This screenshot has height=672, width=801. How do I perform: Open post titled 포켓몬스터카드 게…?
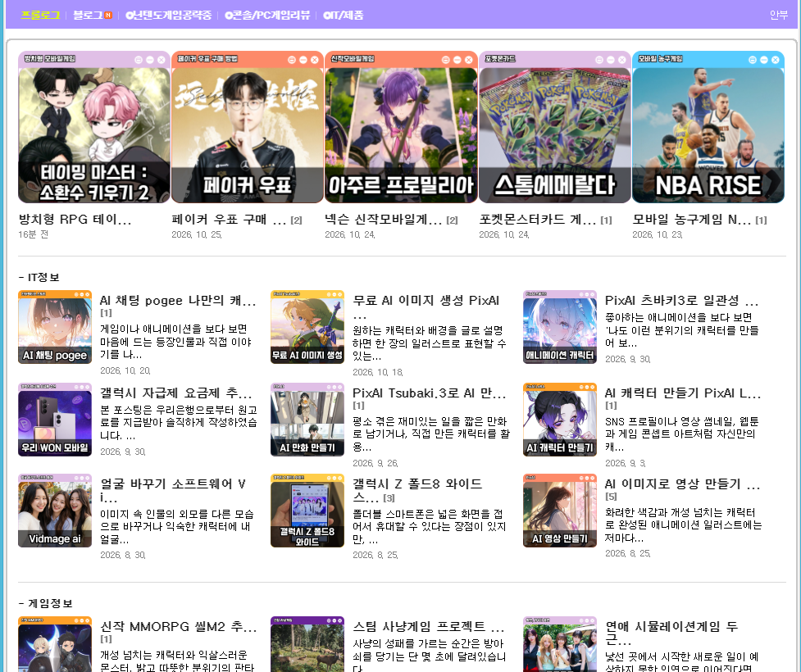(537, 219)
